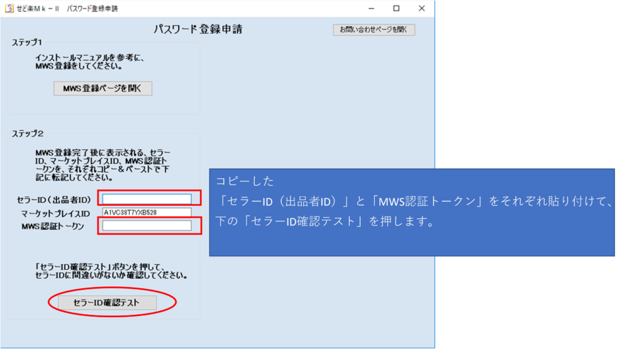Click the セラーID（出品者ID） label
Image resolution: width=644 pixels, height=350 pixels.
(x=54, y=200)
